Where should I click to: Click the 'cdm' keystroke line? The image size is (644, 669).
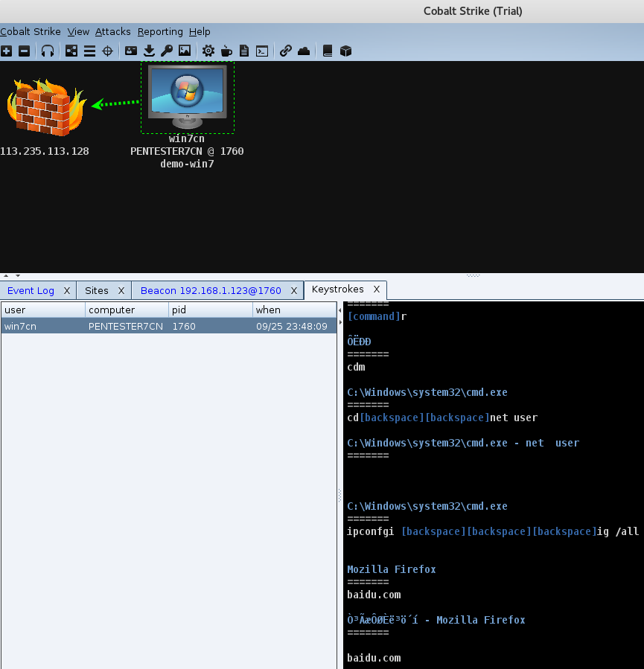pos(356,367)
